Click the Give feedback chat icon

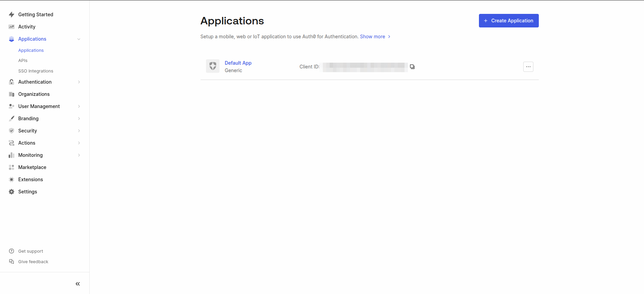coord(11,261)
